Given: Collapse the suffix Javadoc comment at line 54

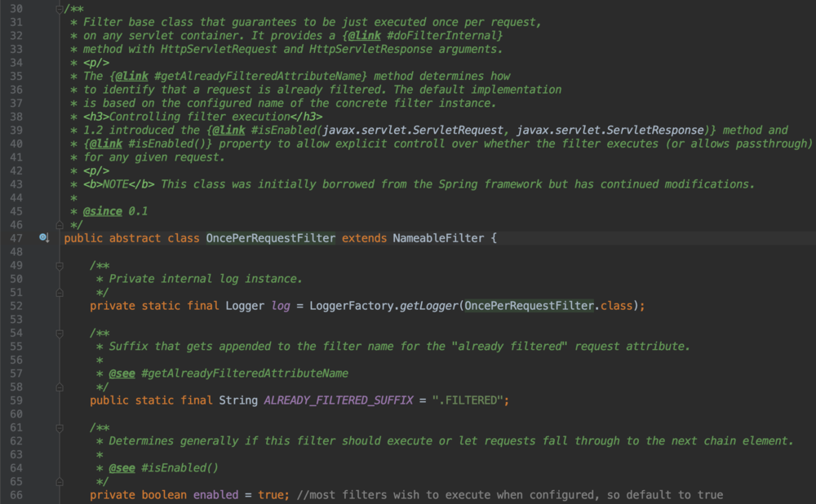Looking at the screenshot, I should pyautogui.click(x=60, y=334).
